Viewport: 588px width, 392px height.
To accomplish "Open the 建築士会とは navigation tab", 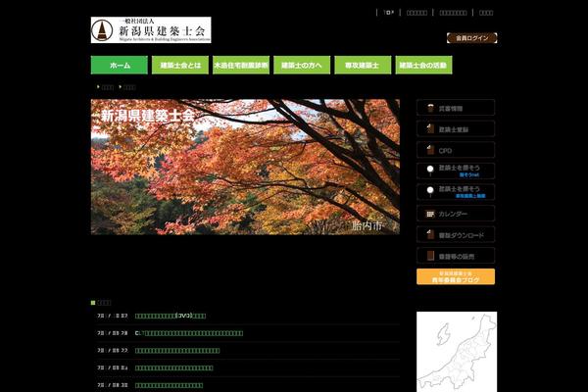I will 180,66.
